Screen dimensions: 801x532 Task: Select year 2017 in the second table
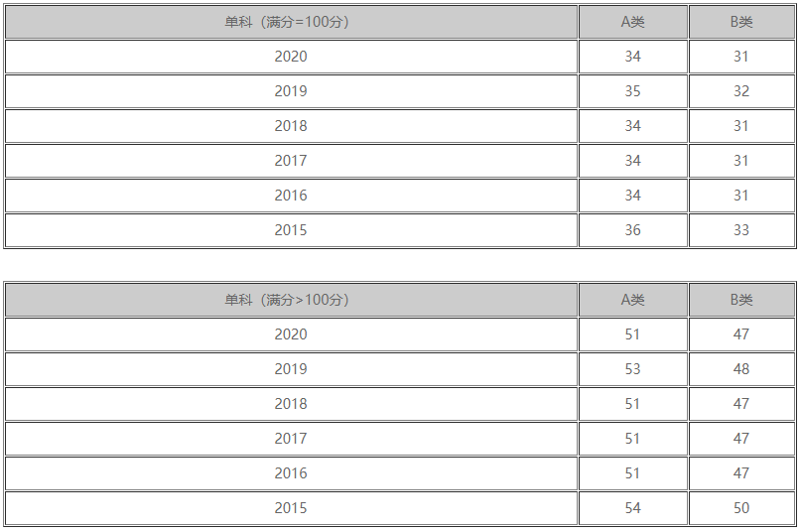coord(291,439)
